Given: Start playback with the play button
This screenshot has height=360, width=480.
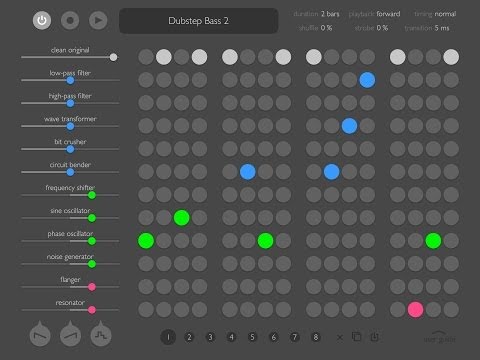Looking at the screenshot, I should click(x=98, y=20).
